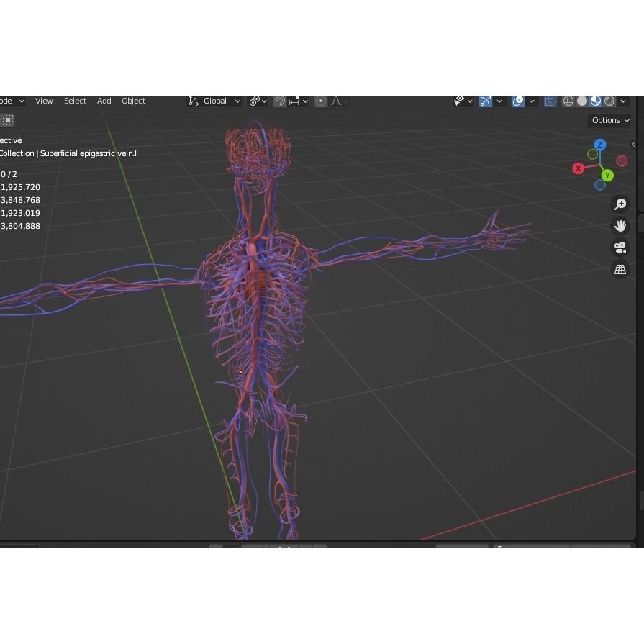Open the Add menu

click(104, 101)
